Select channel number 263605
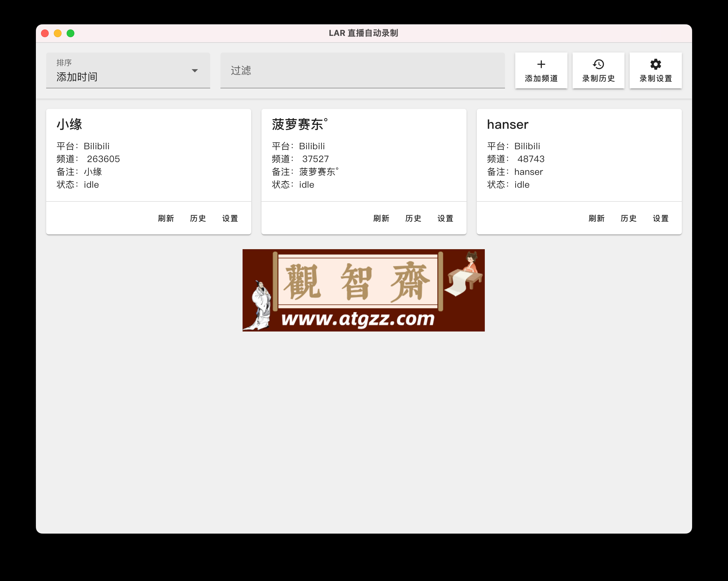728x581 pixels. (x=103, y=159)
